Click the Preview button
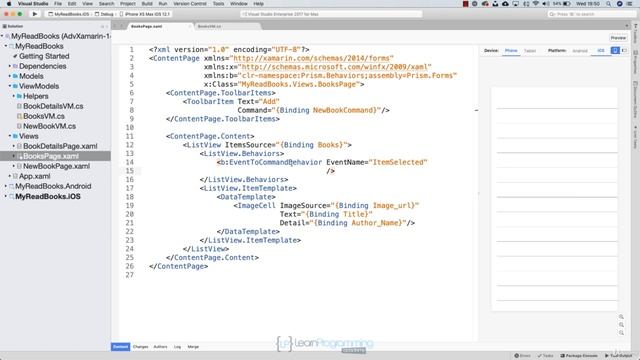640x360 pixels. 618,38
